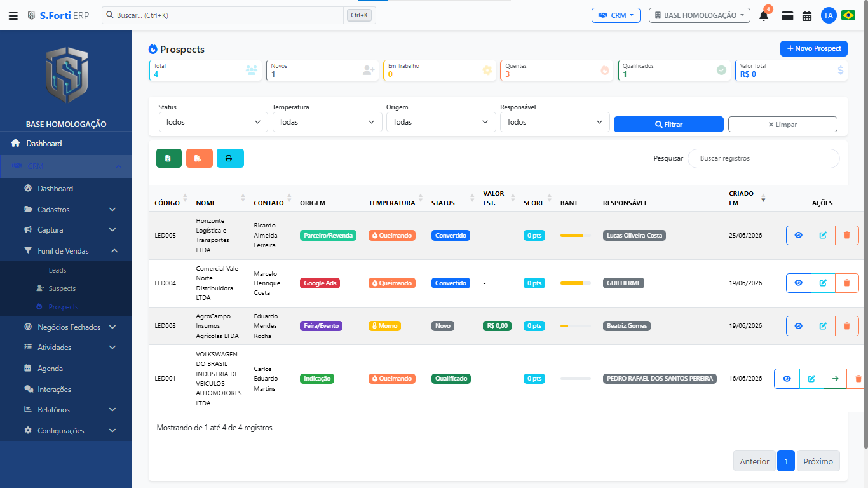The image size is (868, 488).
Task: Delete prospect LED004
Action: tap(846, 283)
